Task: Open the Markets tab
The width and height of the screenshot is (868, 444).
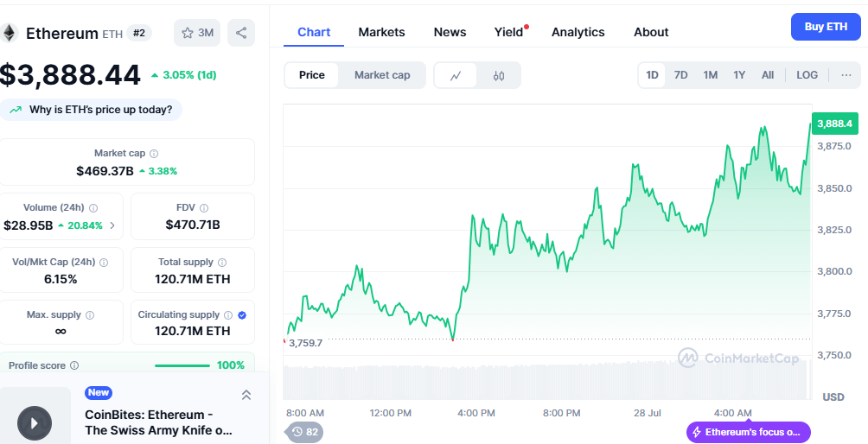Action: (x=381, y=32)
